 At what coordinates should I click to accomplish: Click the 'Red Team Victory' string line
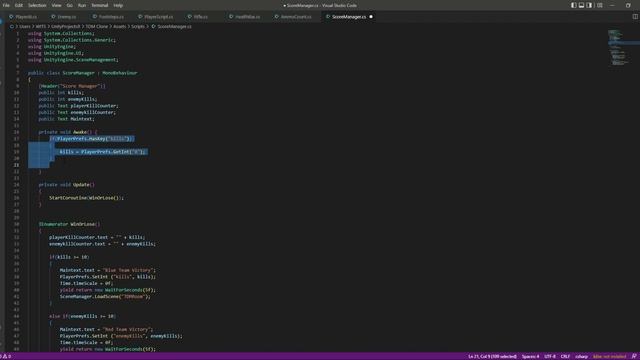click(x=106, y=329)
